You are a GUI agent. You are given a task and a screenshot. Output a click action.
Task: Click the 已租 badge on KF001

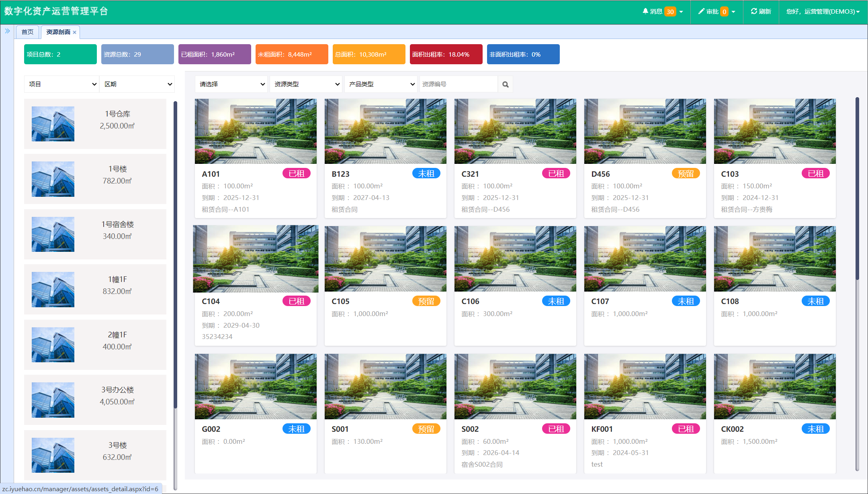[x=686, y=429]
